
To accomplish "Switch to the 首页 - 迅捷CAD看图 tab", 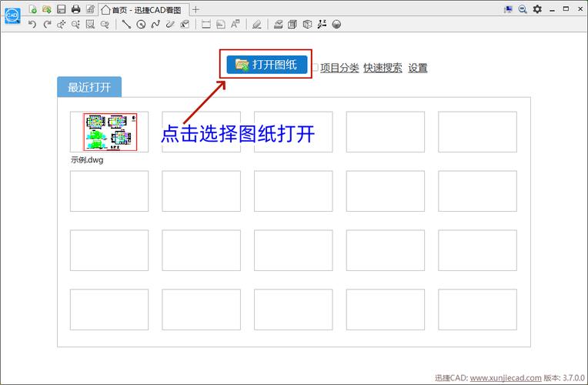I will 144,10.
